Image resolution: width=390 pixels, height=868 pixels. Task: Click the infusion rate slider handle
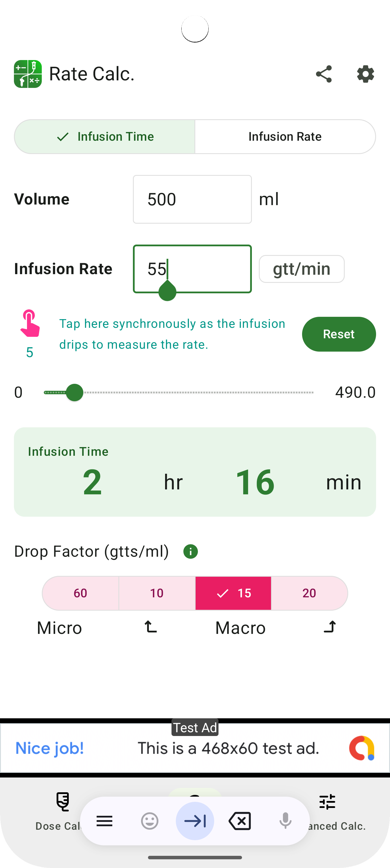tap(75, 393)
